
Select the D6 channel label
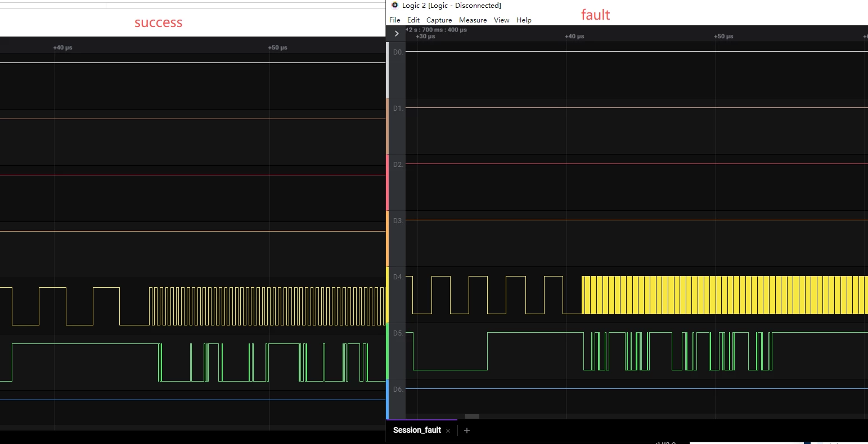click(x=398, y=389)
